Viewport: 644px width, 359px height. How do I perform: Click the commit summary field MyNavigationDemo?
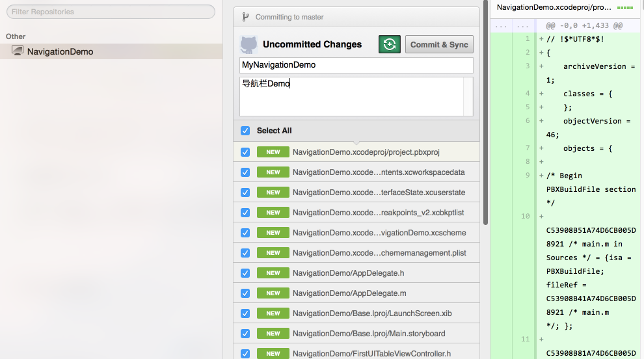click(x=356, y=65)
